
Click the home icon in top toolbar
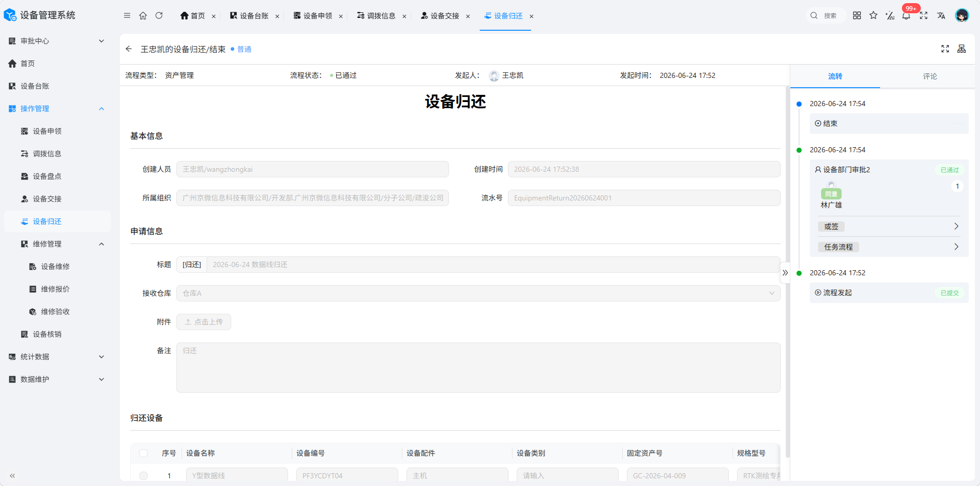pos(143,15)
